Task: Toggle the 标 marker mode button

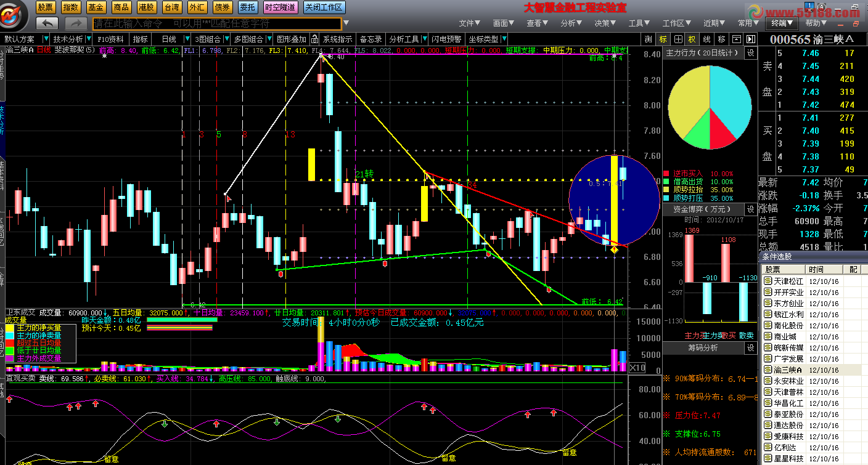Action: (x=663, y=39)
